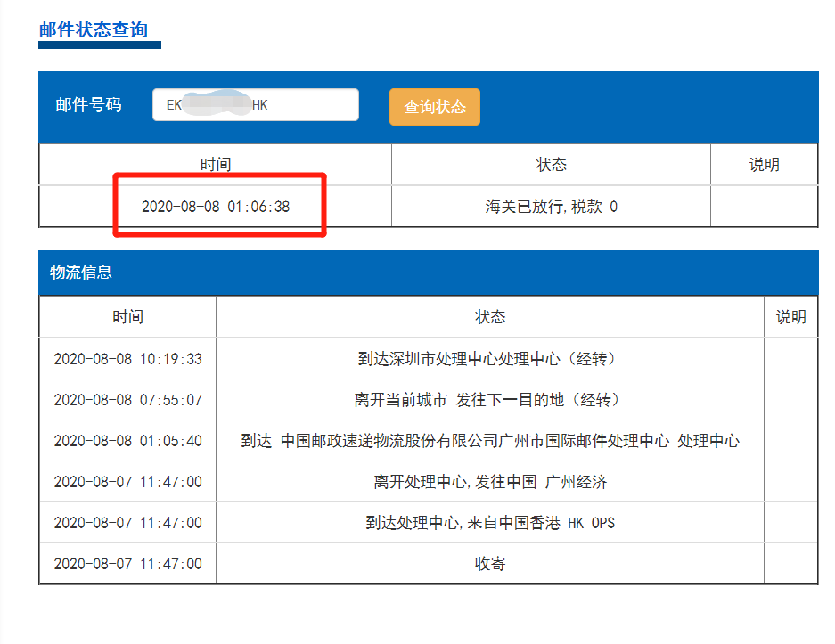Click the 邮件号码 label
The height and width of the screenshot is (644, 835).
click(88, 105)
